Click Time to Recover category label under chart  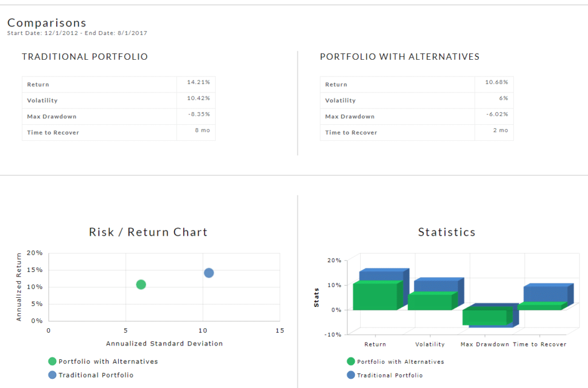pos(540,344)
